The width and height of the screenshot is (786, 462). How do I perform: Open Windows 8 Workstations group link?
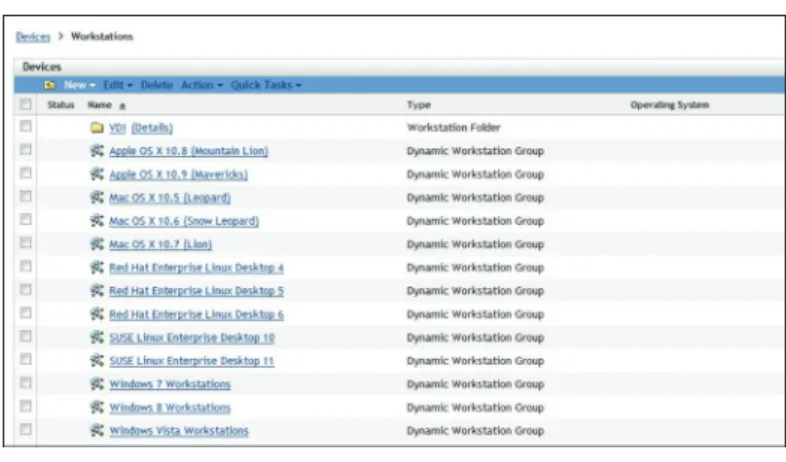click(170, 407)
